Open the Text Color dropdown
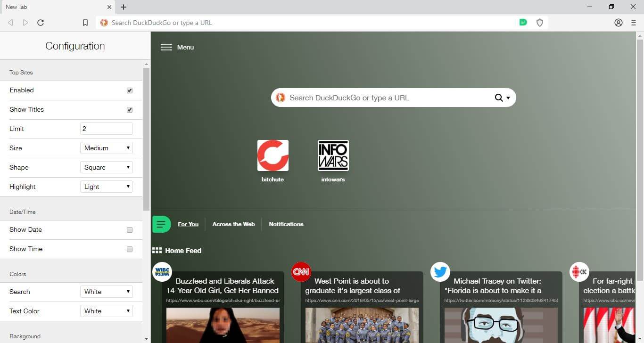 107,311
